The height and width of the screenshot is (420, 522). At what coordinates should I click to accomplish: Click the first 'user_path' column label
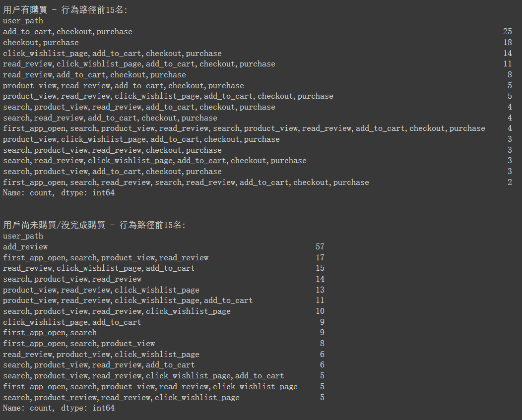click(23, 21)
